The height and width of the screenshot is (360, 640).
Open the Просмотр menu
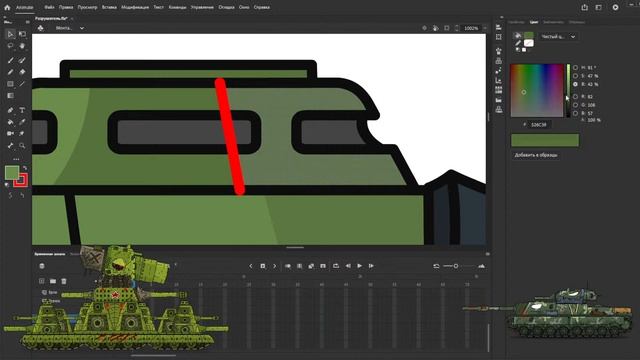pyautogui.click(x=87, y=7)
